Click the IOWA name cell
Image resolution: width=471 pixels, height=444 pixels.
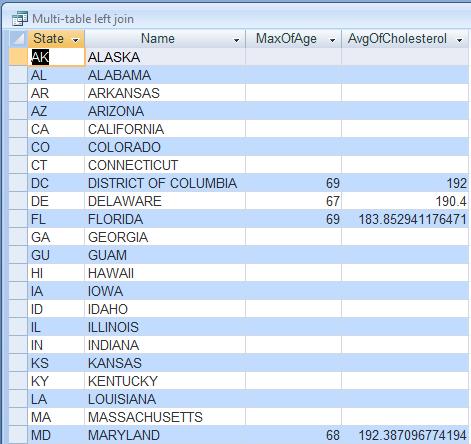[x=165, y=291]
